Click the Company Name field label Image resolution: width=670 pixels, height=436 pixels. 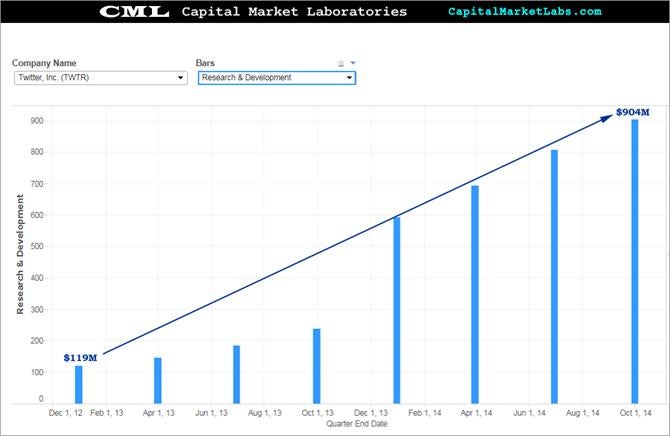[44, 63]
